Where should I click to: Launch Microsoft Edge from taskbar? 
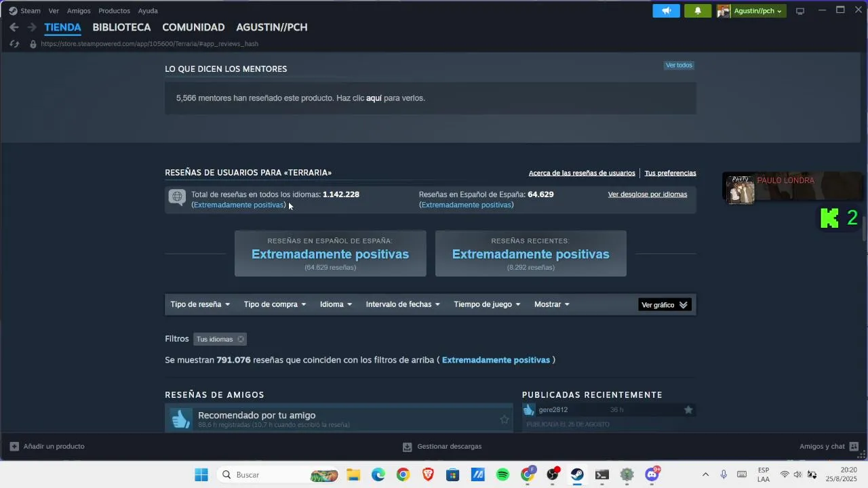click(378, 474)
